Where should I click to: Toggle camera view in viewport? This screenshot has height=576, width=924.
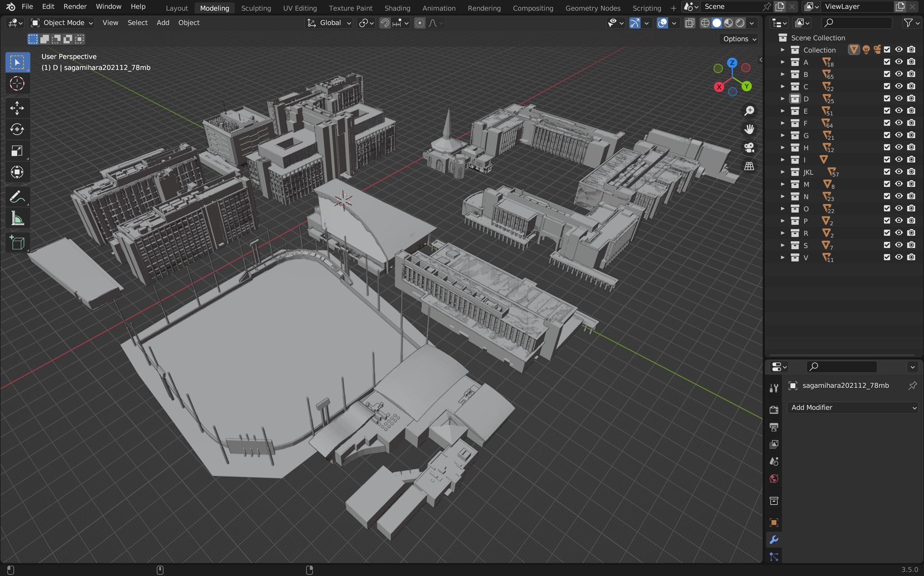coord(749,147)
